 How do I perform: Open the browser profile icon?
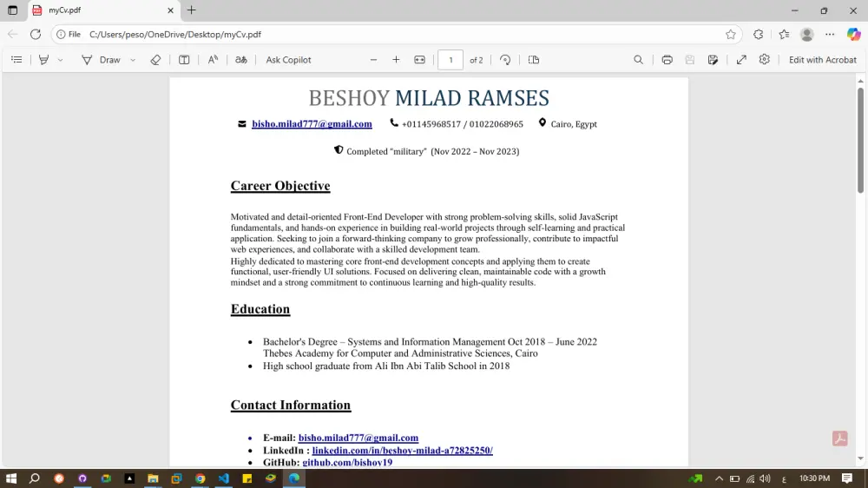click(807, 35)
